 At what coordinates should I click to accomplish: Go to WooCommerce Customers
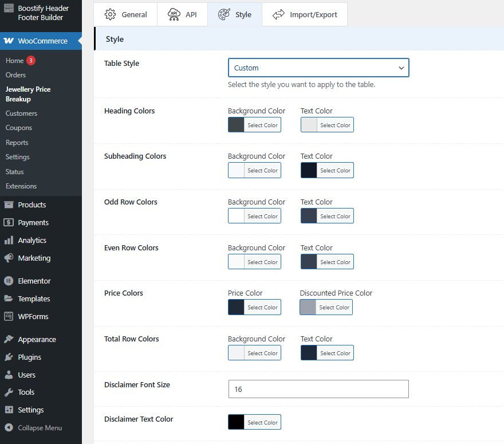click(x=21, y=113)
